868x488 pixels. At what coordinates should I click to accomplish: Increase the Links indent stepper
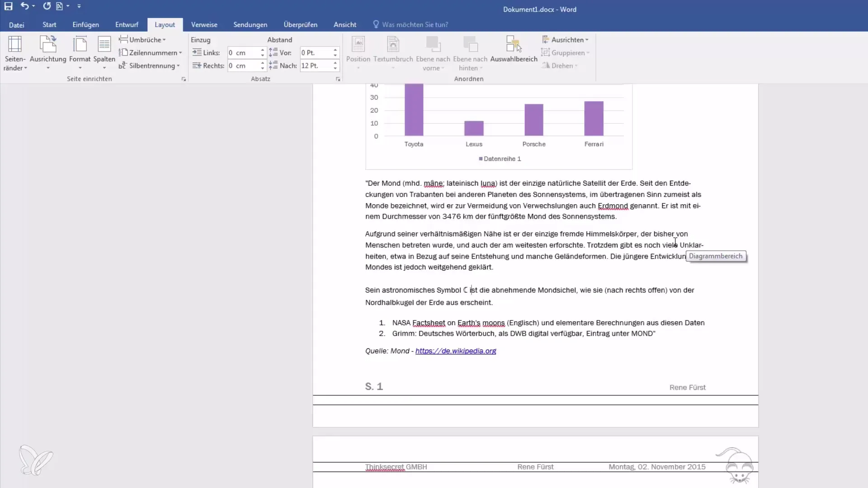[x=262, y=50]
